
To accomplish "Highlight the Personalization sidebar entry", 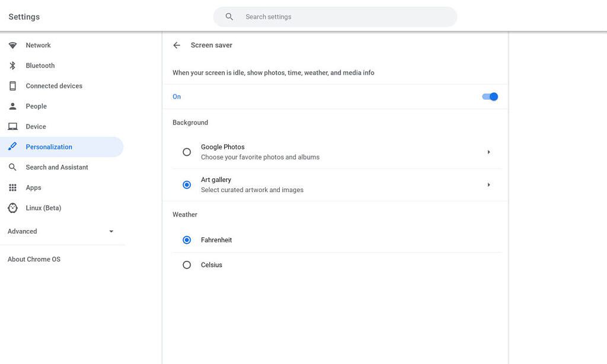I will click(49, 146).
